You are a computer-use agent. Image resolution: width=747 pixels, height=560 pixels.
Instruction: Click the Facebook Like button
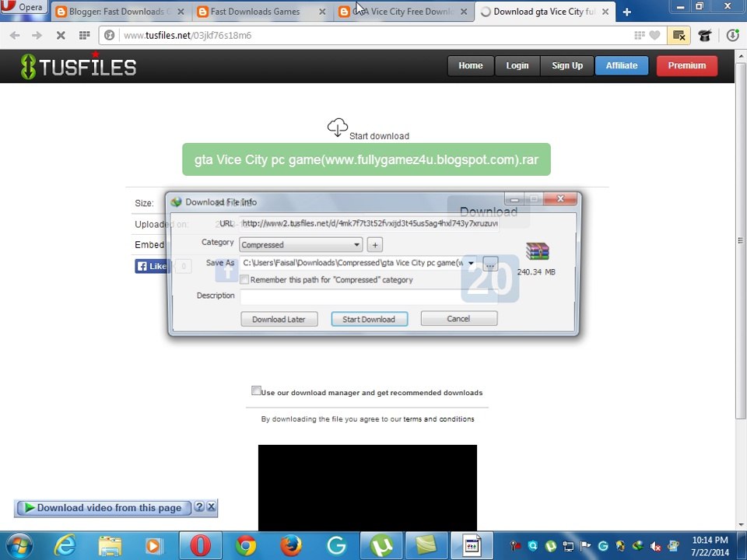click(152, 266)
